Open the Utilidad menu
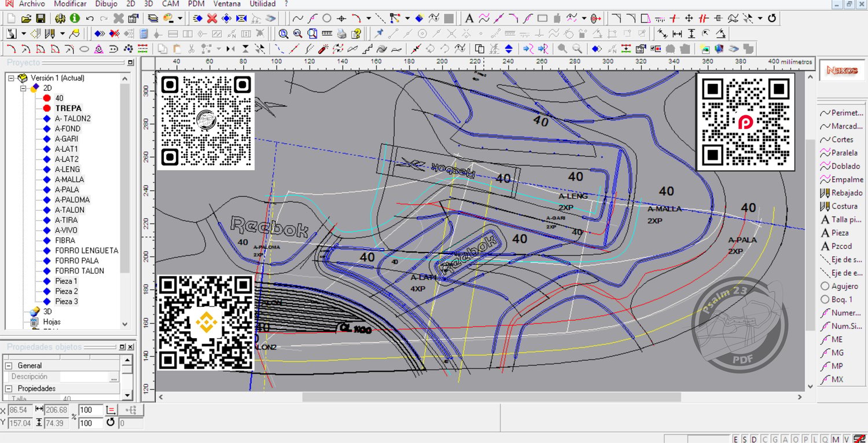The image size is (868, 443). click(x=263, y=4)
